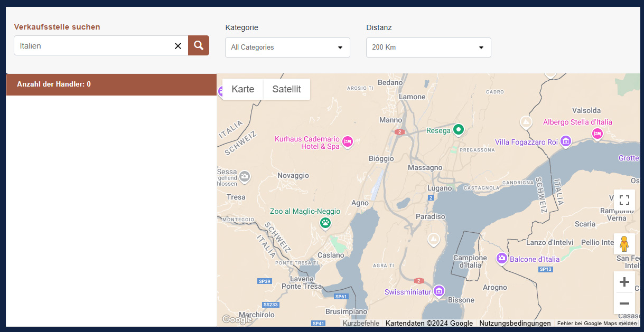
Task: Click the Balcone d'Italia camera marker
Action: click(x=501, y=259)
